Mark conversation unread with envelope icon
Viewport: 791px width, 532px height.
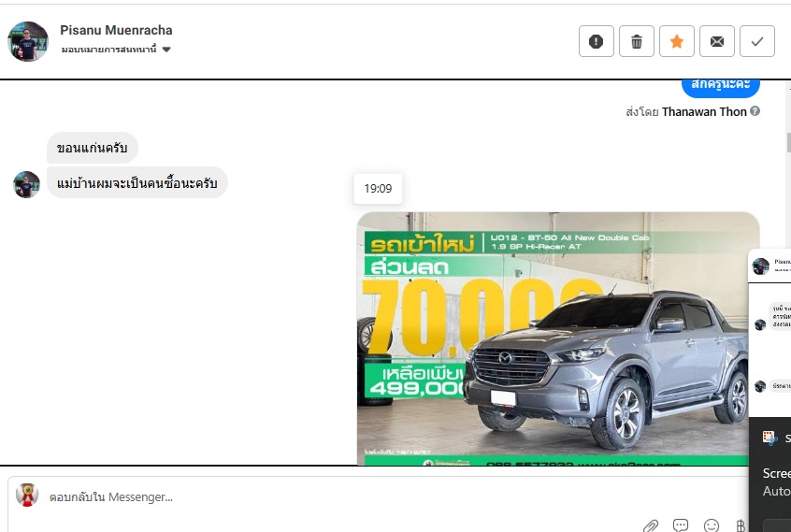[717, 41]
